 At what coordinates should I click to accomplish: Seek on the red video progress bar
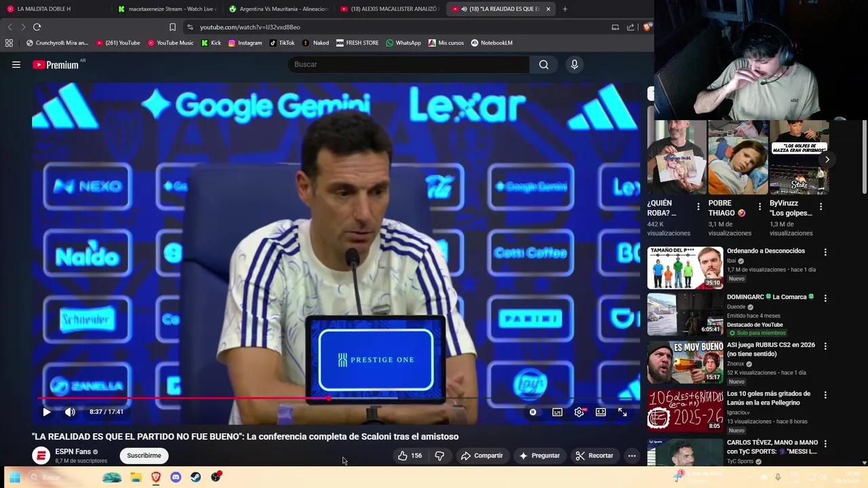pos(336,399)
